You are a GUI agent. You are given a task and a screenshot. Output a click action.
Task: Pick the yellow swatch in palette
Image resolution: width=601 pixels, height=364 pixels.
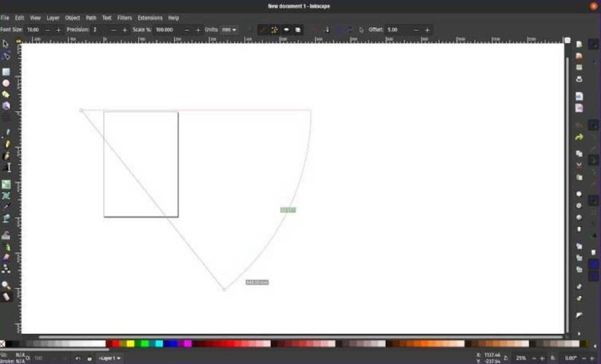coord(130,344)
